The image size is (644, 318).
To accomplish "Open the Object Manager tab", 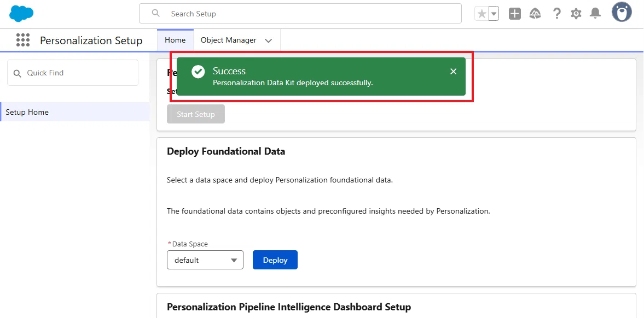I will tap(228, 40).
